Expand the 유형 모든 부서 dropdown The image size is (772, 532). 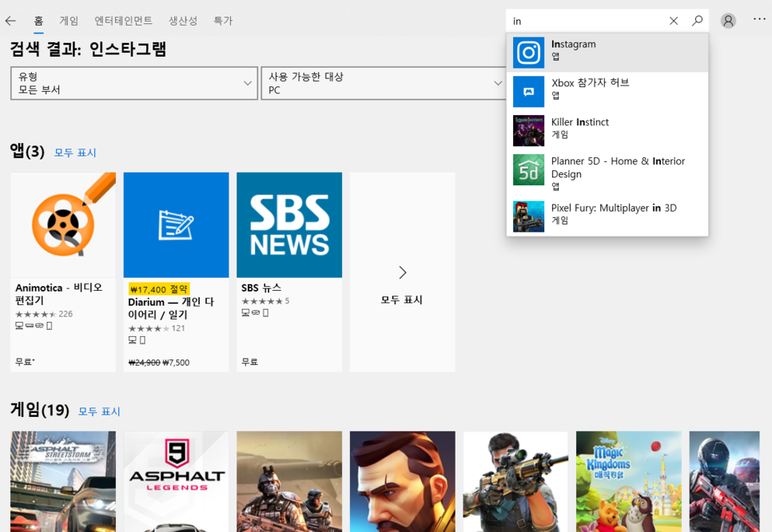[x=134, y=83]
